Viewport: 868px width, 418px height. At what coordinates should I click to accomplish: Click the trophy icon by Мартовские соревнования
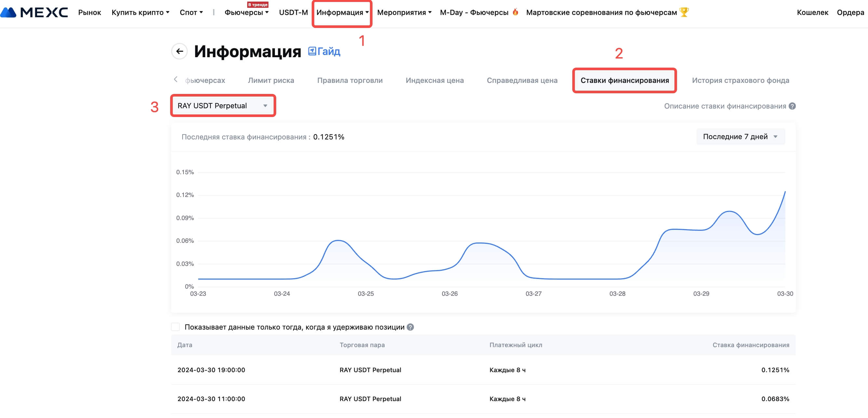(684, 12)
